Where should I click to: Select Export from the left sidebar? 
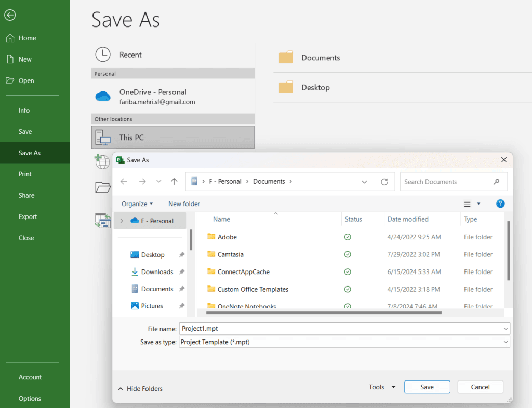pyautogui.click(x=28, y=216)
